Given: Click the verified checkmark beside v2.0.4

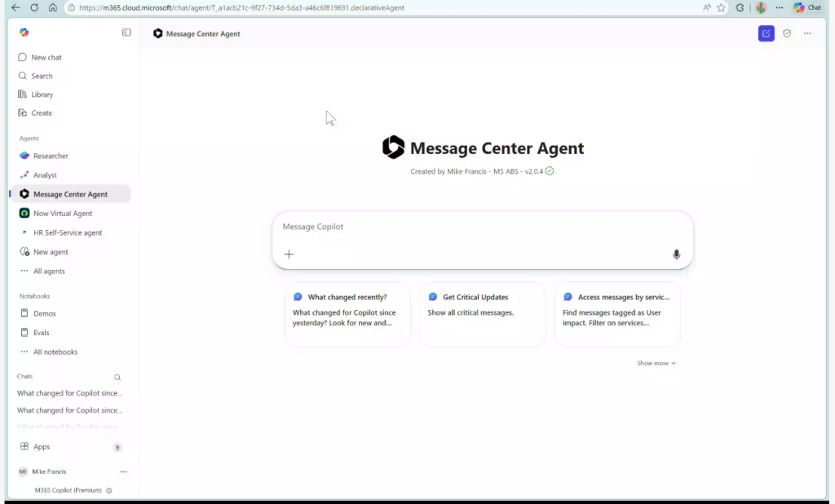Looking at the screenshot, I should [550, 171].
